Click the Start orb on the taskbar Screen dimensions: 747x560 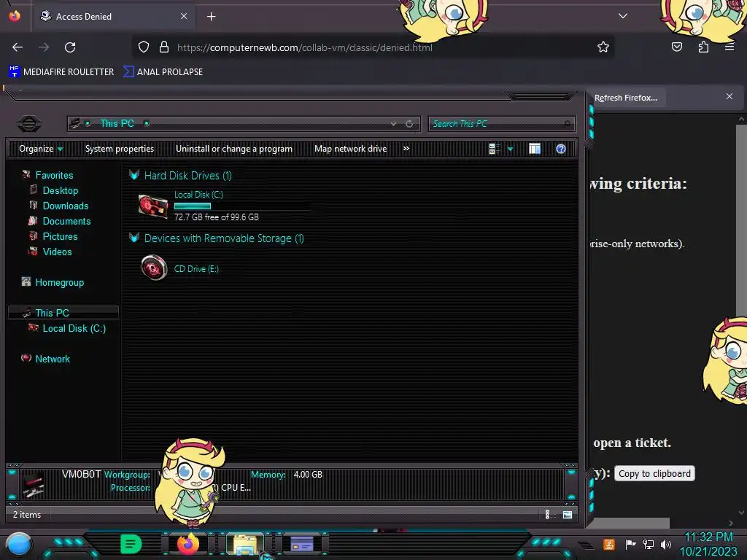click(19, 544)
